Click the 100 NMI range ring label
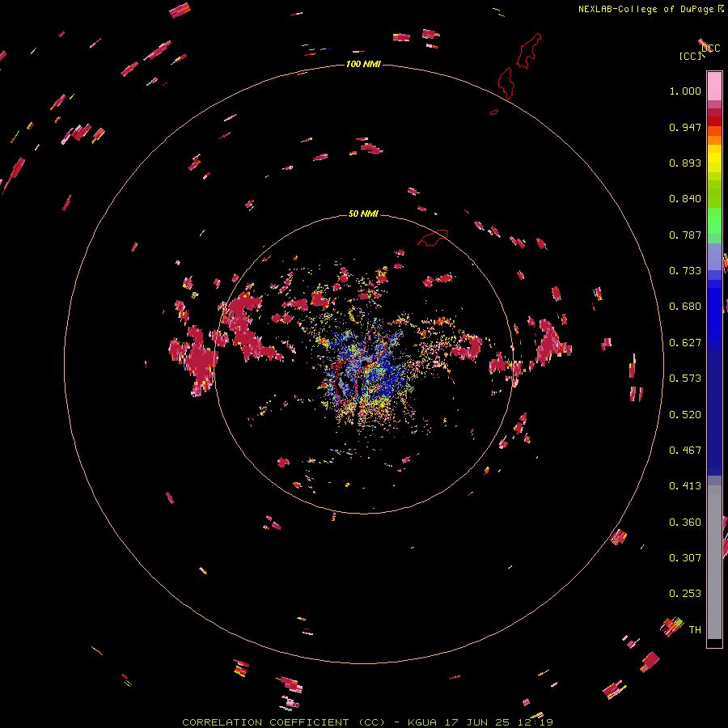The height and width of the screenshot is (728, 728). pyautogui.click(x=363, y=64)
